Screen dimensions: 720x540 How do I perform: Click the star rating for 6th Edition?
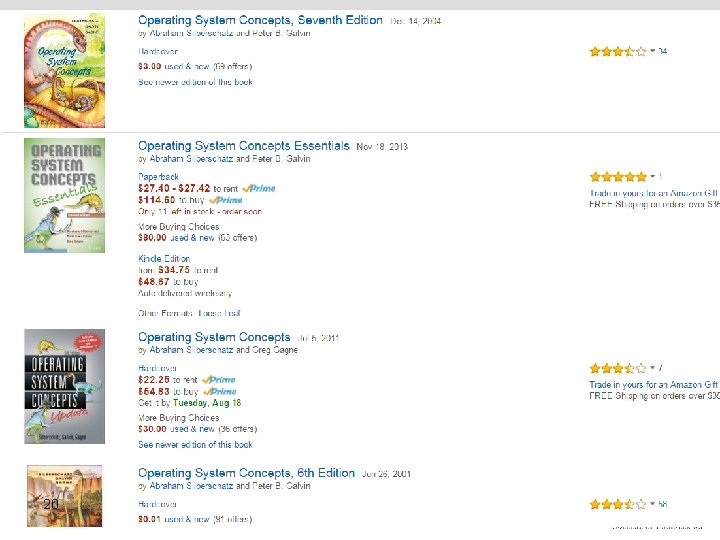pos(617,505)
